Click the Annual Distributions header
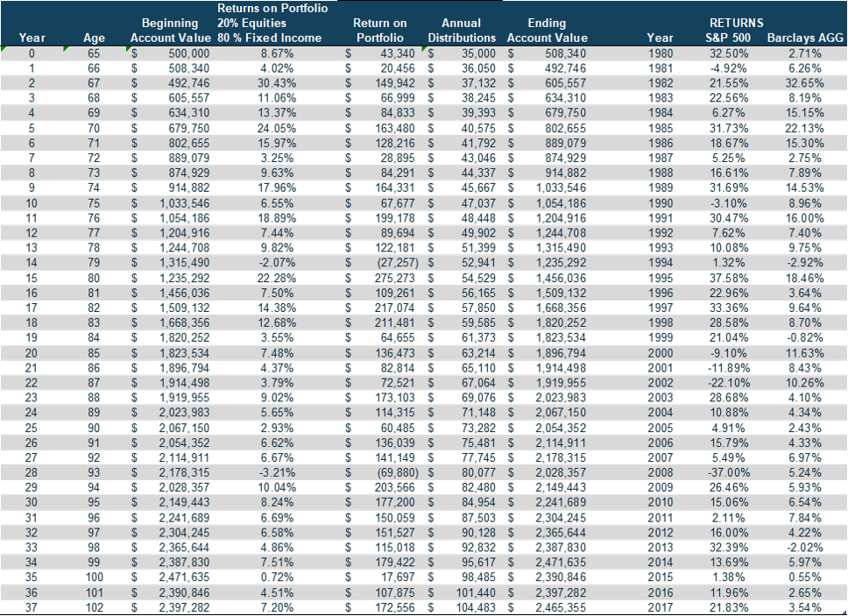 (462, 31)
